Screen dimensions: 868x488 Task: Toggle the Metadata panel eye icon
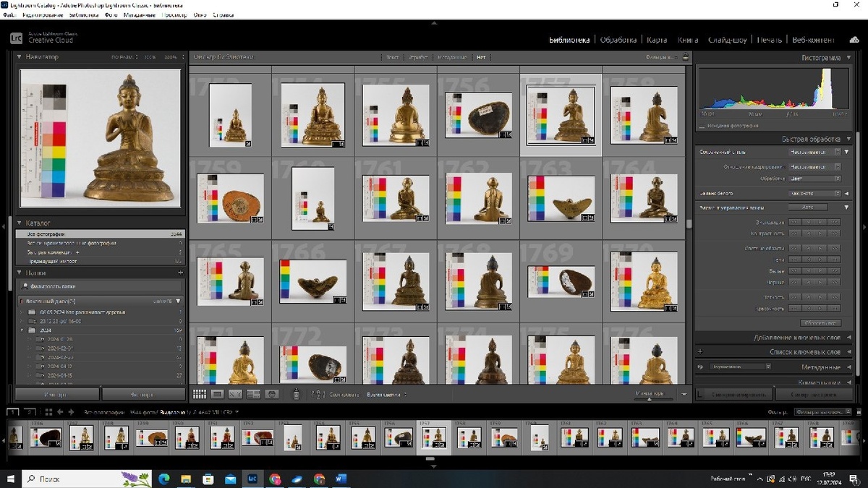(700, 367)
